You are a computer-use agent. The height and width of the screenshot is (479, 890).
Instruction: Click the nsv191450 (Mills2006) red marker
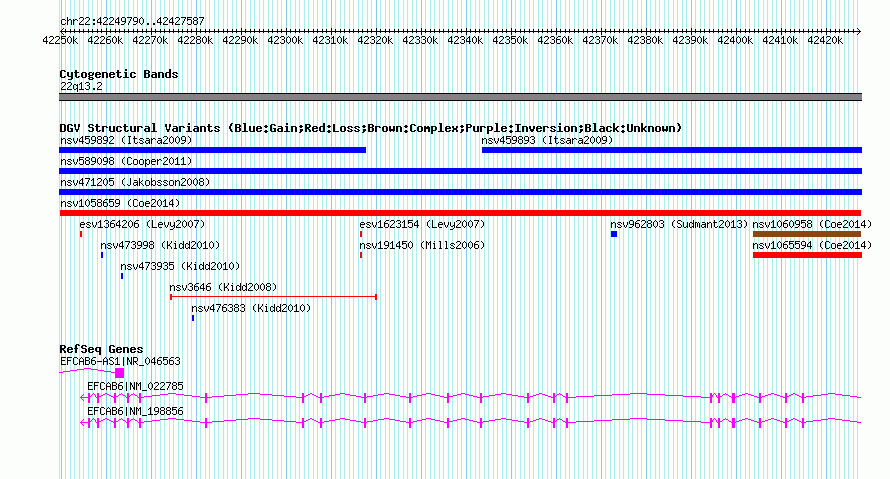(361, 255)
